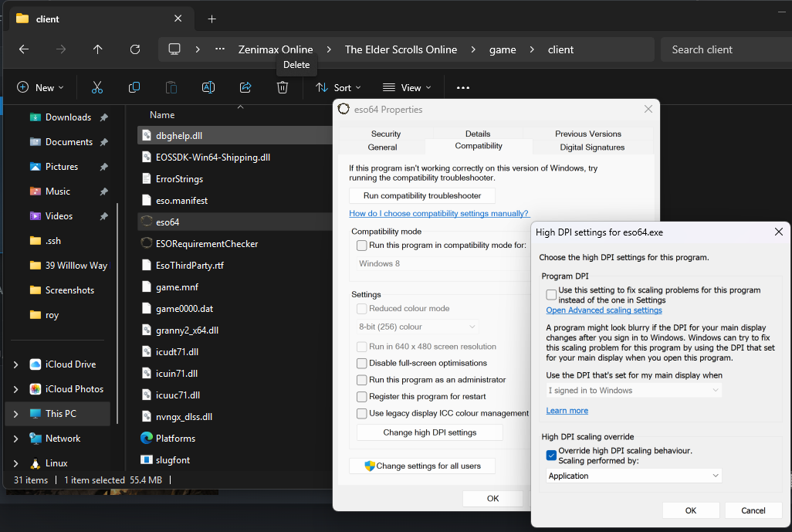Open Videos in the sidebar
792x532 pixels.
pyautogui.click(x=61, y=216)
